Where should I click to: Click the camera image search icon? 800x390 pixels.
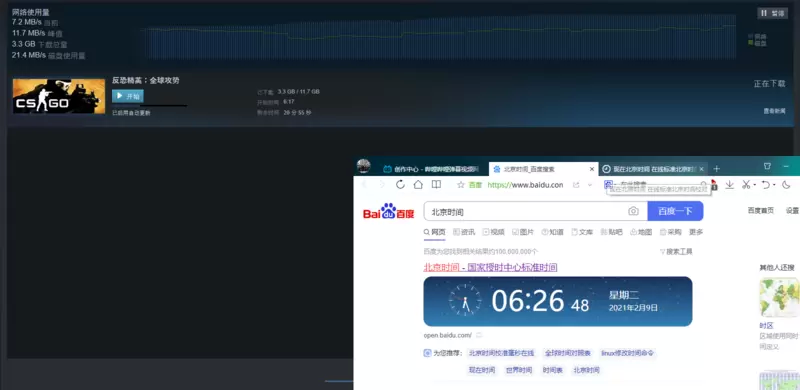[633, 211]
